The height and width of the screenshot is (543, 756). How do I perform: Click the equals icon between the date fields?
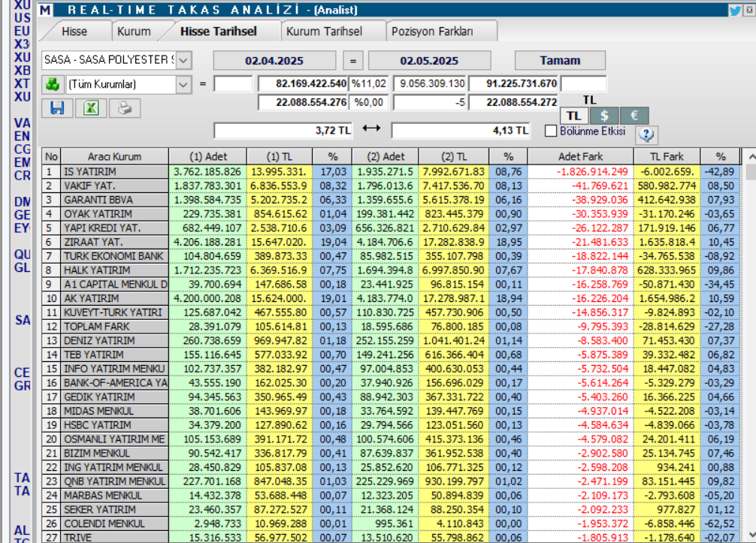click(x=352, y=60)
